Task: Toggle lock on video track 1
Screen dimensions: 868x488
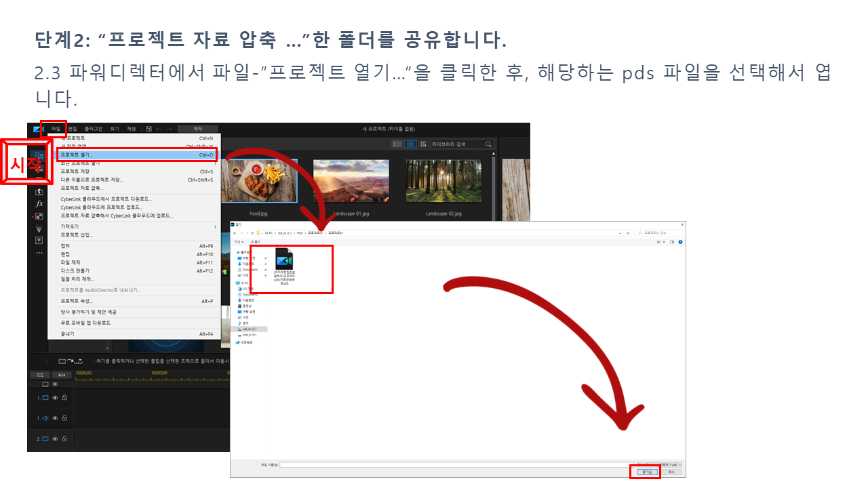Action: click(x=64, y=398)
